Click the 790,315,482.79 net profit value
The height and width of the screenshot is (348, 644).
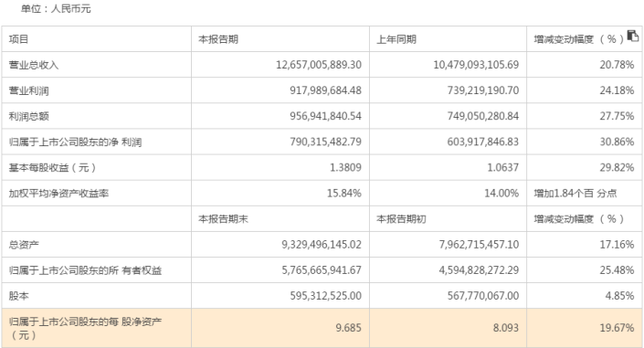click(326, 142)
